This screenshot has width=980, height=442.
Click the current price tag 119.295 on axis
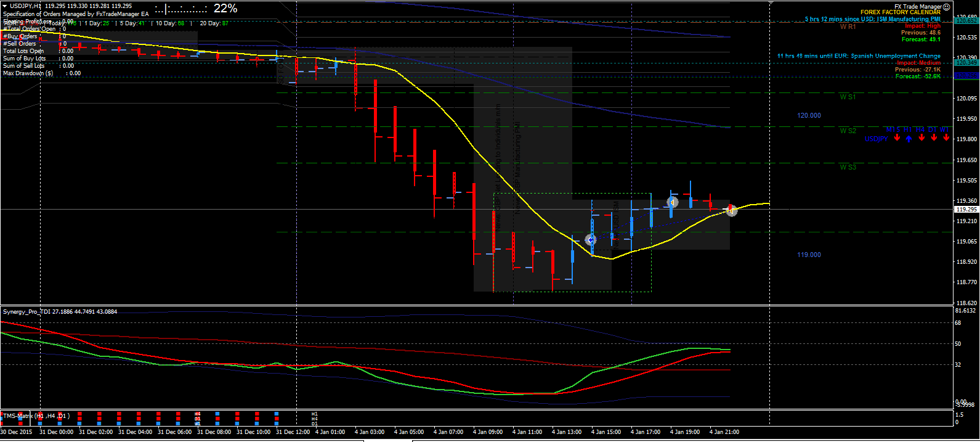coord(966,210)
